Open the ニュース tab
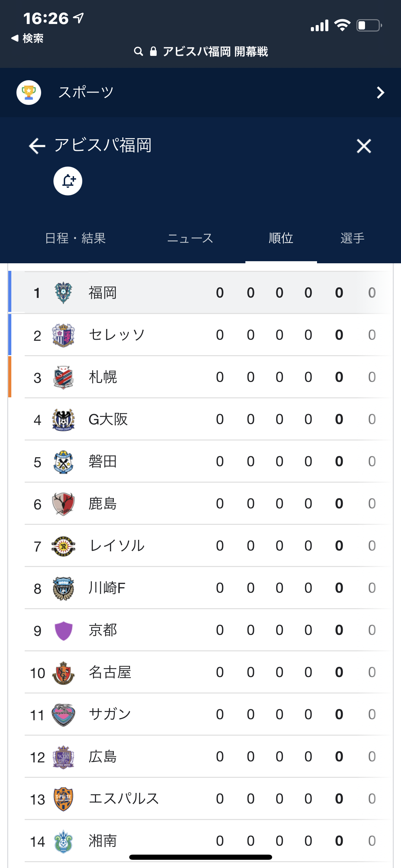401x868 pixels. [x=190, y=238]
